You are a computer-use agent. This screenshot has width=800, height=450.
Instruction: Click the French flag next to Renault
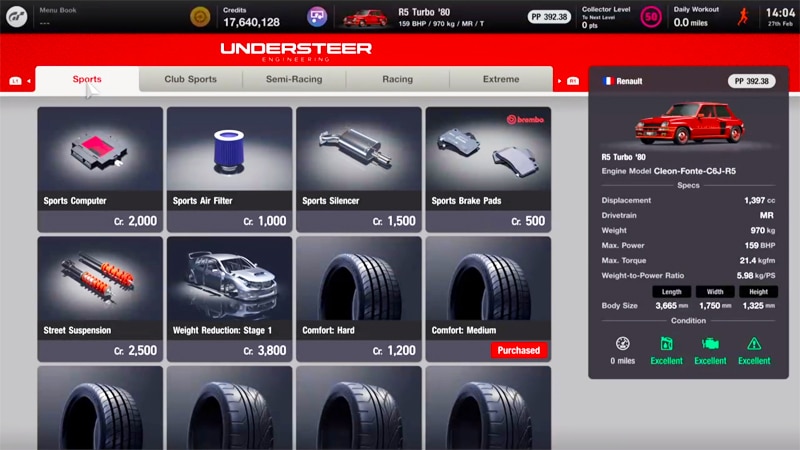tap(607, 81)
